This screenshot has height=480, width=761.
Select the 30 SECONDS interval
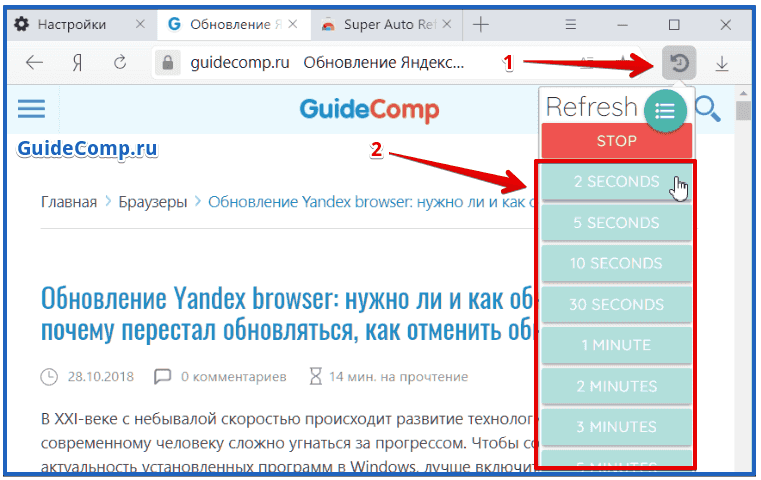click(616, 304)
